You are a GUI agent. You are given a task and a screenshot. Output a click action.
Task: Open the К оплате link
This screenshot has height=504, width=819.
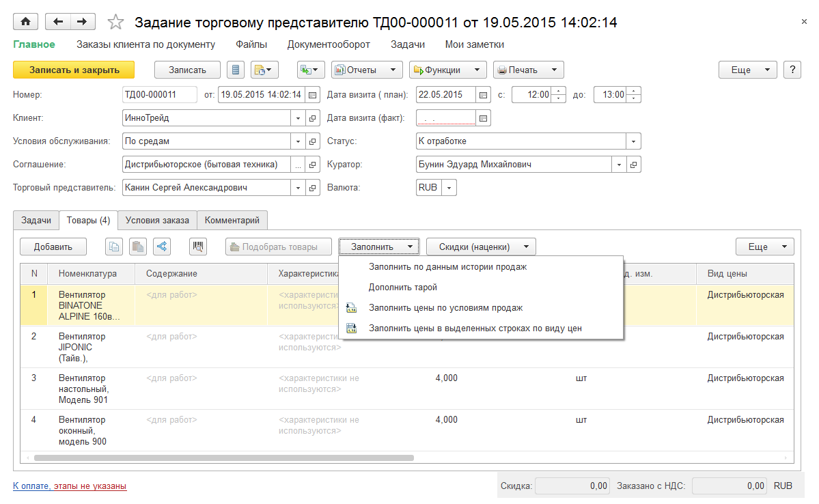(x=31, y=486)
